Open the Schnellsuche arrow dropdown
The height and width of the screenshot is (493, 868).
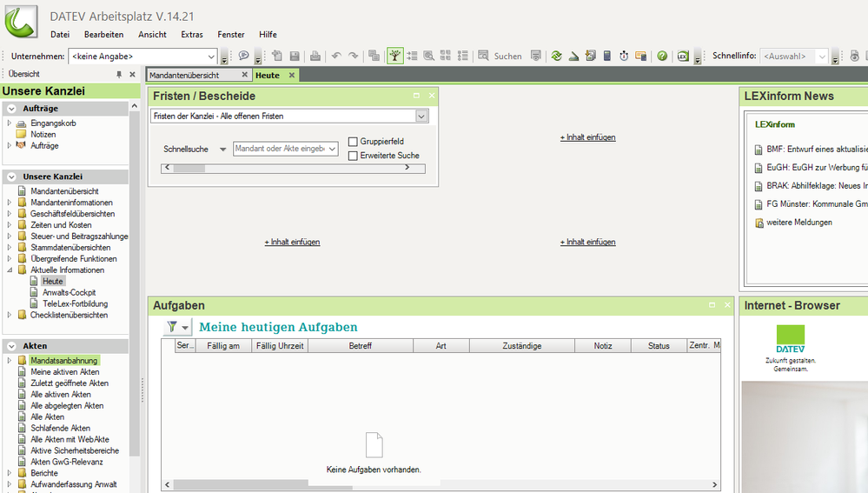coord(222,149)
